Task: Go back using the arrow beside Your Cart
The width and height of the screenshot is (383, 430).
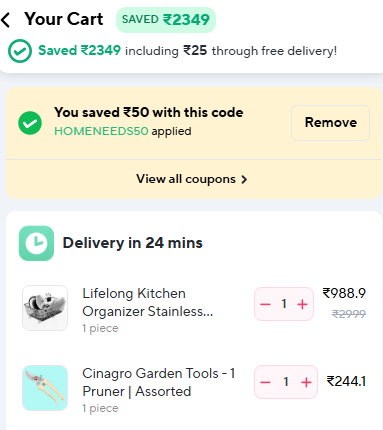Action: (6, 20)
